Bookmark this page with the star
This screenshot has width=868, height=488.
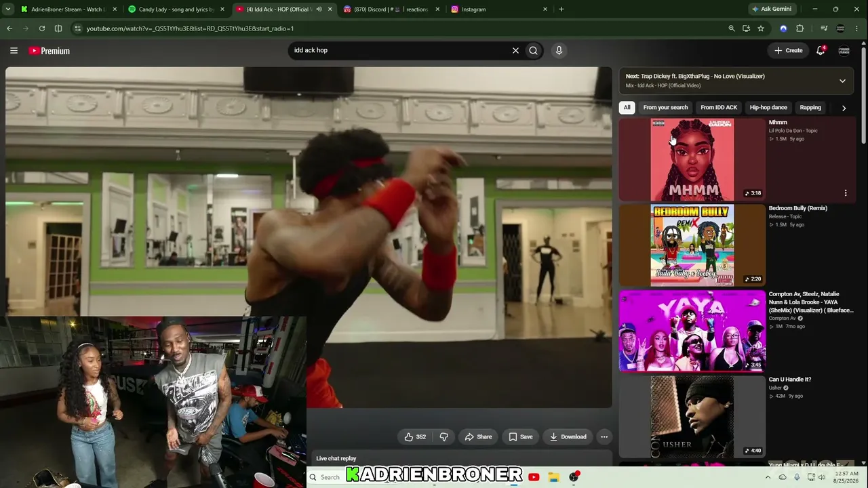click(x=761, y=28)
